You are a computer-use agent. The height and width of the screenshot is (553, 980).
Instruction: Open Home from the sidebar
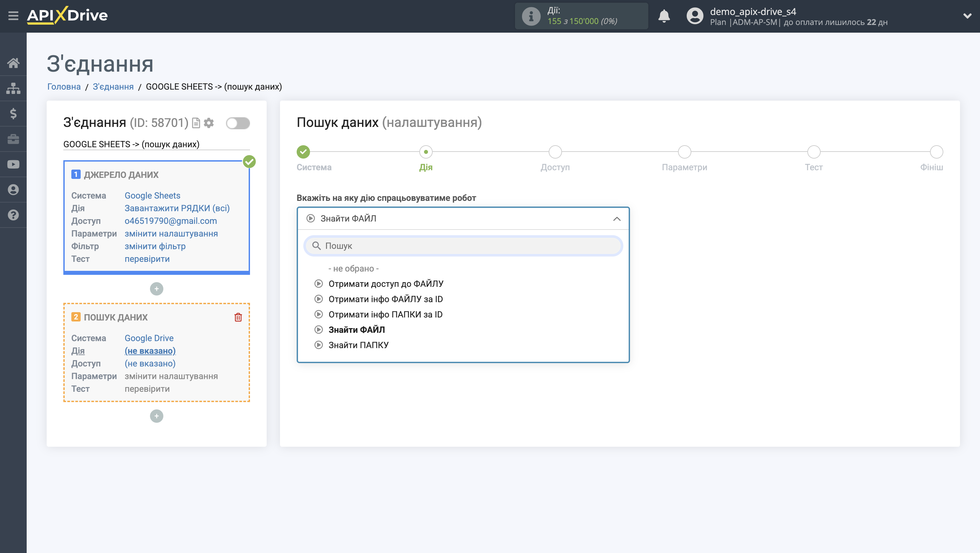pyautogui.click(x=13, y=63)
